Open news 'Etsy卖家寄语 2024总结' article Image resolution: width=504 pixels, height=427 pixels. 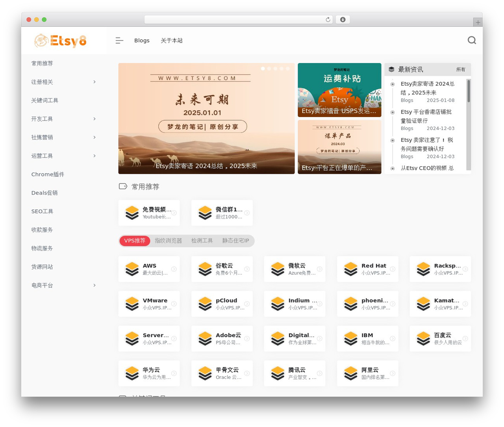(x=428, y=88)
